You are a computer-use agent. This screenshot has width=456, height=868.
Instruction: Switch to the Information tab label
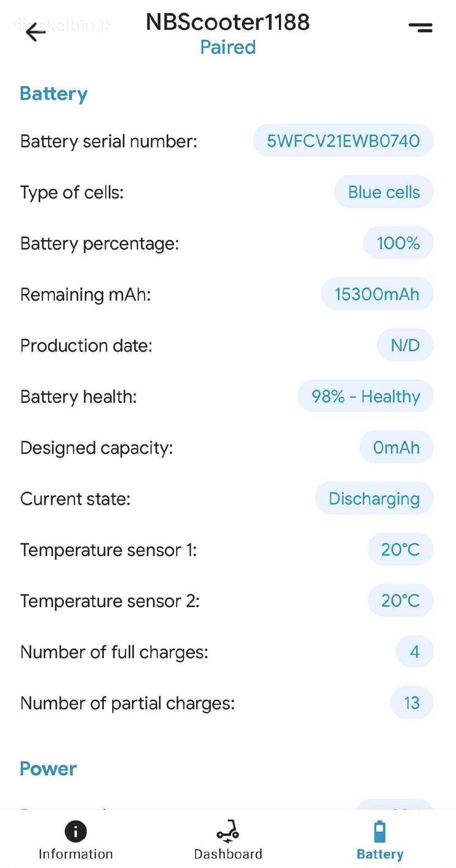click(x=75, y=854)
